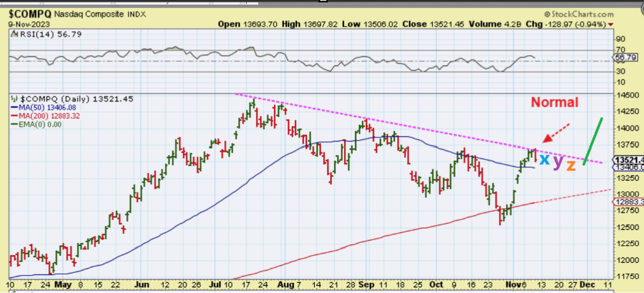Image resolution: width=644 pixels, height=293 pixels.
Task: Click the 13250 price axis label
Action: pyautogui.click(x=627, y=178)
